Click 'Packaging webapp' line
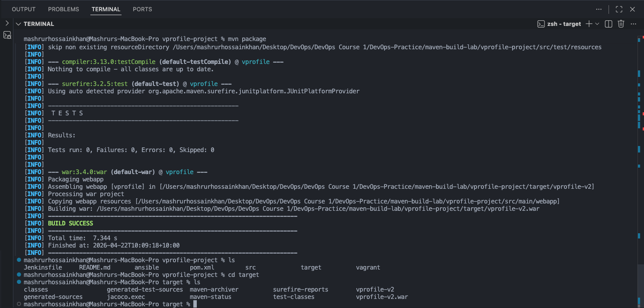Image resolution: width=644 pixels, height=308 pixels. (76, 179)
